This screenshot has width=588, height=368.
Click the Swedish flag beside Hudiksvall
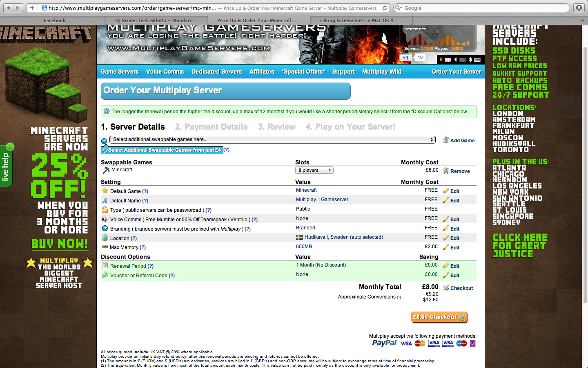tap(299, 237)
